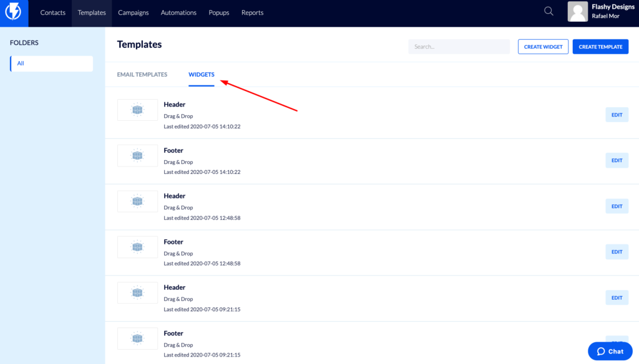Viewport: 639px width, 364px height.
Task: Click Header title edited 09:21:15
Action: pyautogui.click(x=175, y=287)
